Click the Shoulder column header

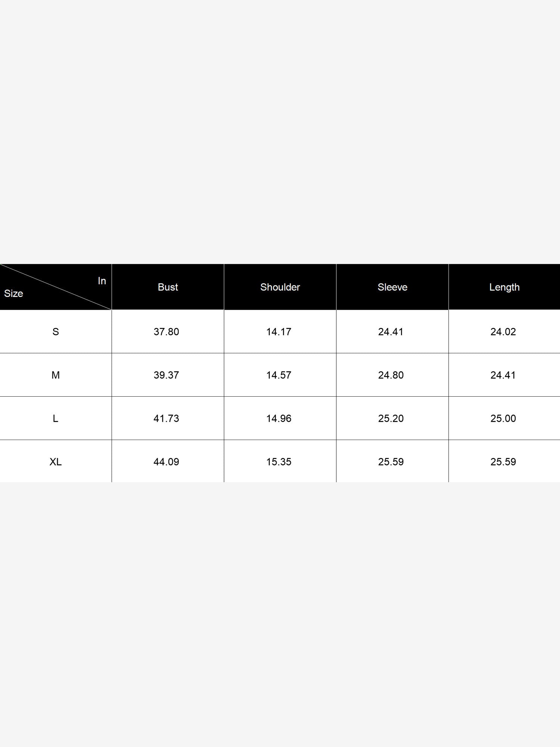[x=280, y=287]
